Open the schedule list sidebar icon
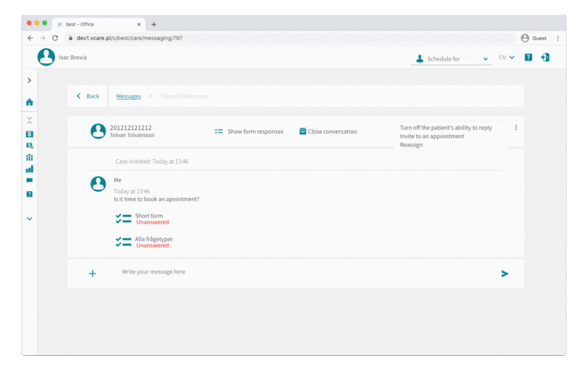Viewport: 588px width, 384px height. click(x=29, y=146)
